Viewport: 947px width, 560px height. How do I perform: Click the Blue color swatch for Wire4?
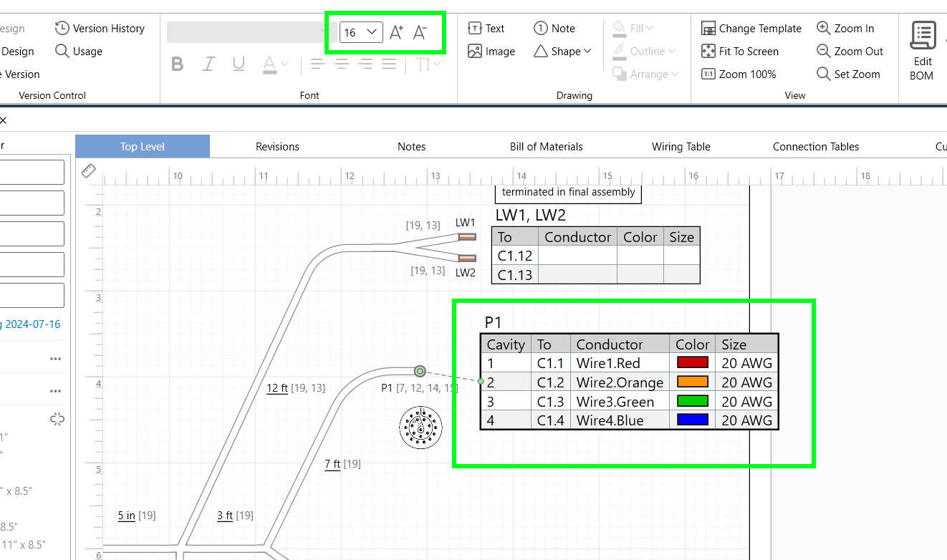[692, 420]
